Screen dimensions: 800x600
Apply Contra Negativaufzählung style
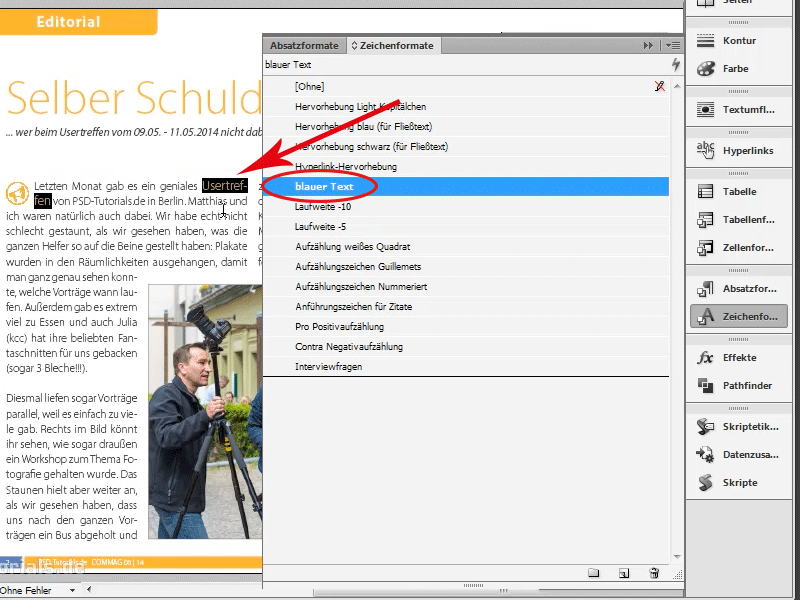(x=466, y=346)
